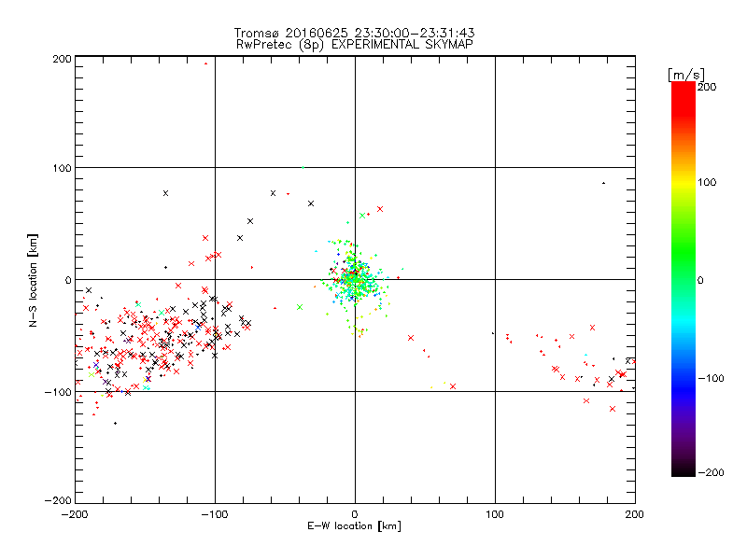
Task: Click the x-axis tick label '-100'
Action: [215, 514]
